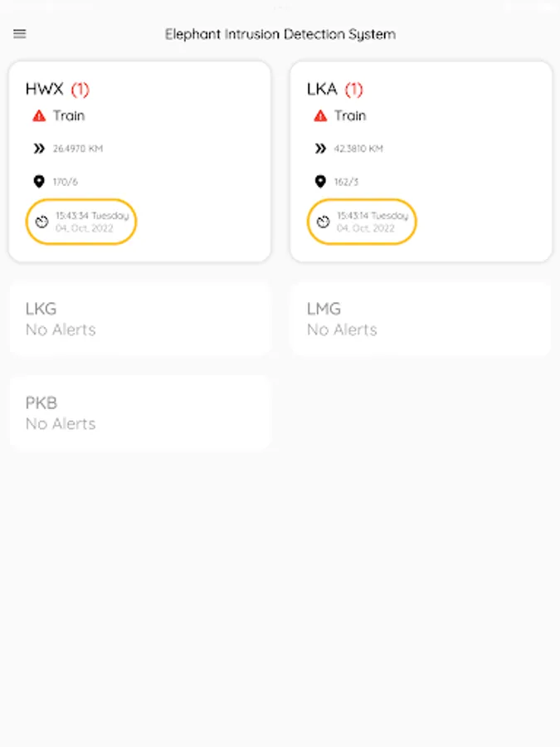Click the red warning icon in HWX card
Viewport: 560px width, 747px height.
(x=39, y=116)
